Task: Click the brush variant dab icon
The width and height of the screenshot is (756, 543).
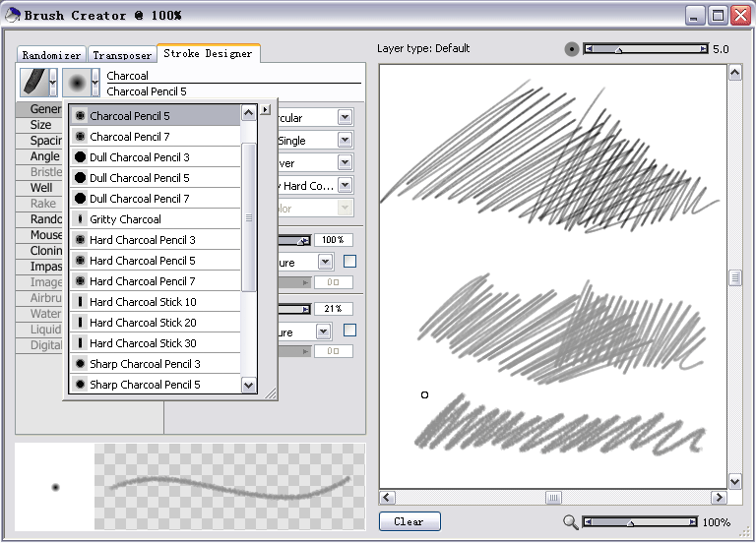Action: [x=76, y=82]
